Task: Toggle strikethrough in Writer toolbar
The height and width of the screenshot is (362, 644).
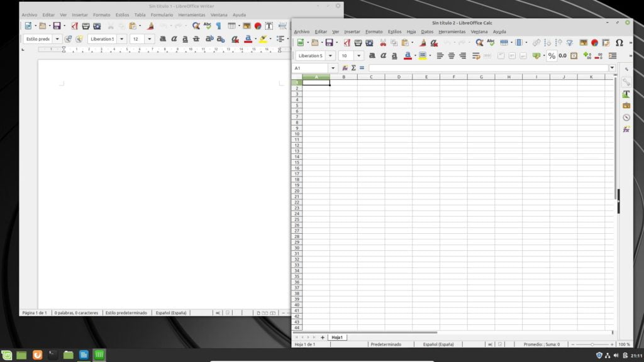Action: tap(196, 39)
